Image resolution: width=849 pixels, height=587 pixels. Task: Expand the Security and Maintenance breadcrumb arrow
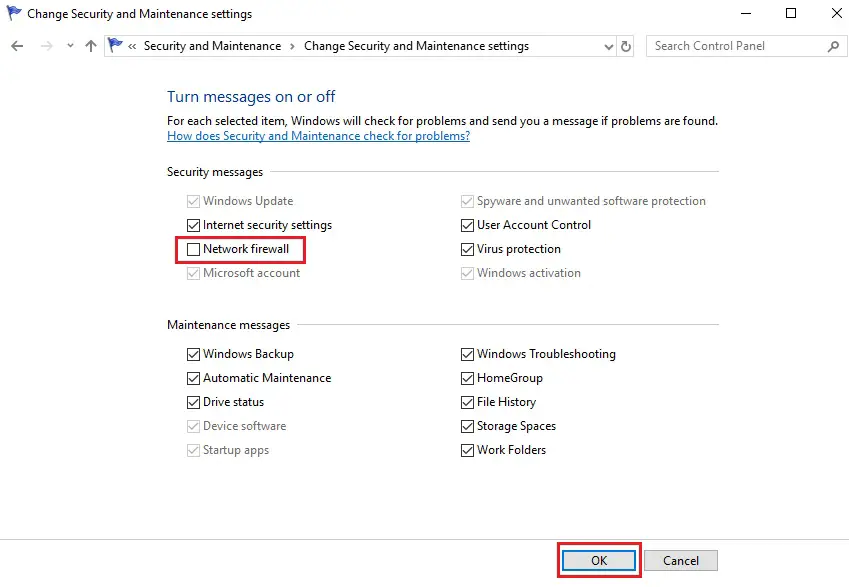pyautogui.click(x=292, y=47)
